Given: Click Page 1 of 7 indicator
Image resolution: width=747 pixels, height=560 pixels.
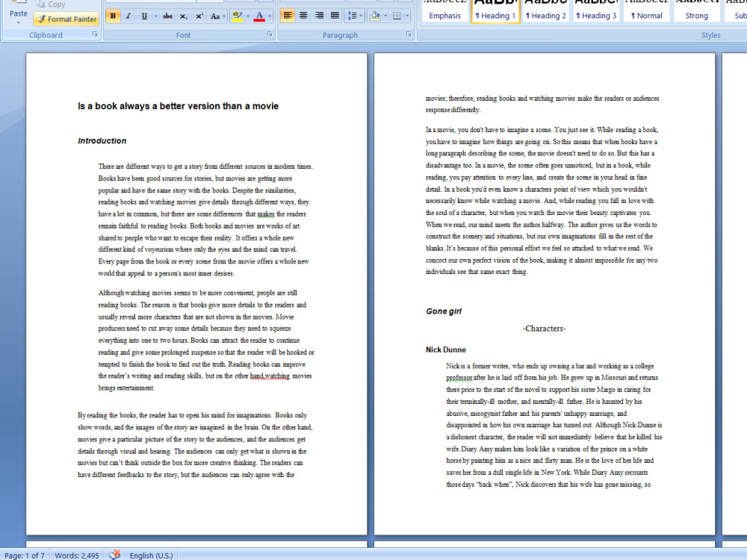Looking at the screenshot, I should (25, 556).
